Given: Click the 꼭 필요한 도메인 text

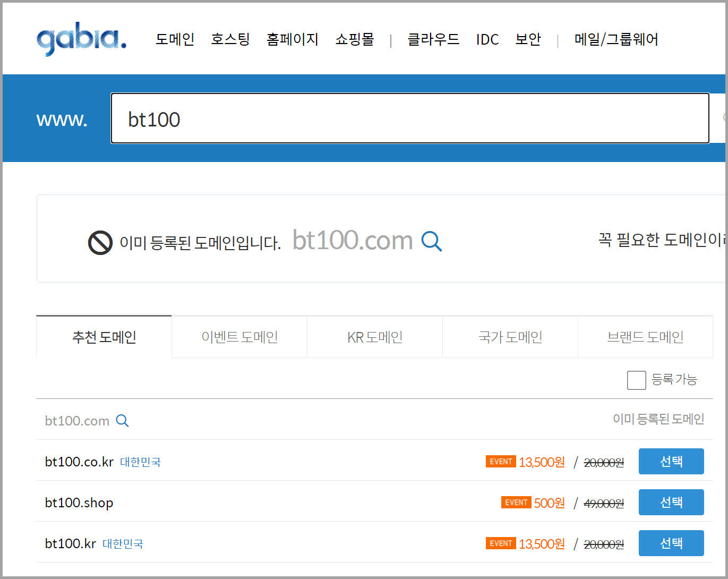Looking at the screenshot, I should (x=662, y=240).
